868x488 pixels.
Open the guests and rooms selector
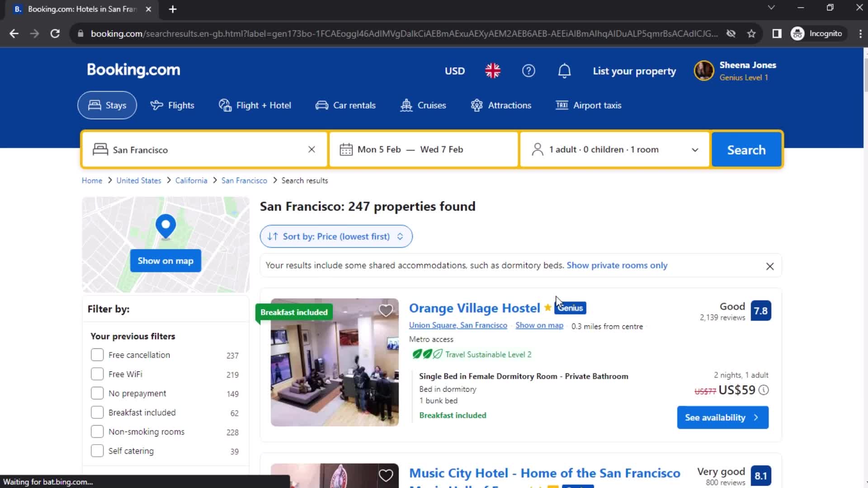point(614,149)
